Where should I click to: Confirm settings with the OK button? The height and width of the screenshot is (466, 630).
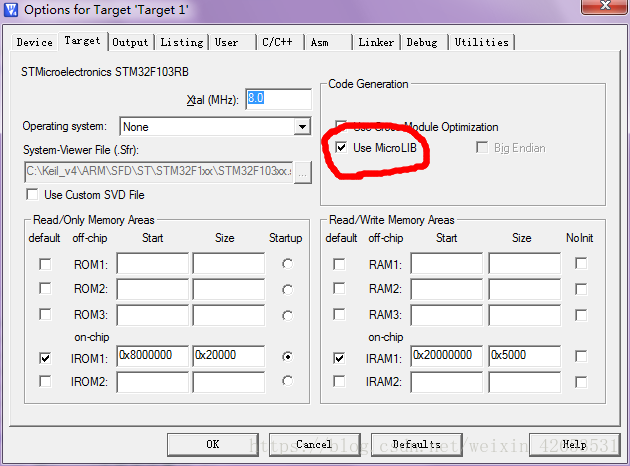click(x=213, y=444)
